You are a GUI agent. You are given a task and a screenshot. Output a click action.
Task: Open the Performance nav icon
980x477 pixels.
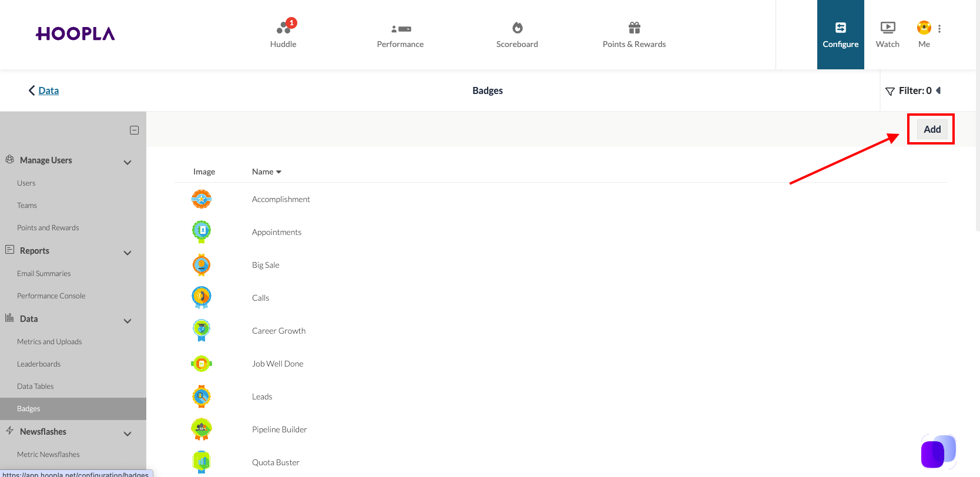401,28
